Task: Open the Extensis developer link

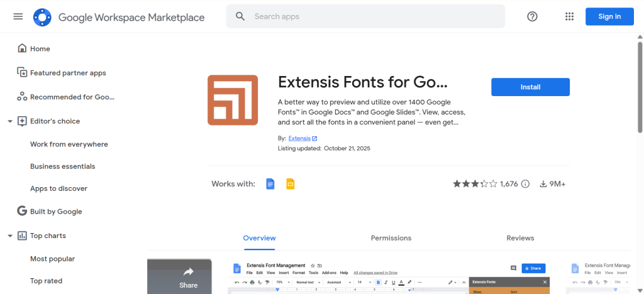Action: [x=299, y=139]
